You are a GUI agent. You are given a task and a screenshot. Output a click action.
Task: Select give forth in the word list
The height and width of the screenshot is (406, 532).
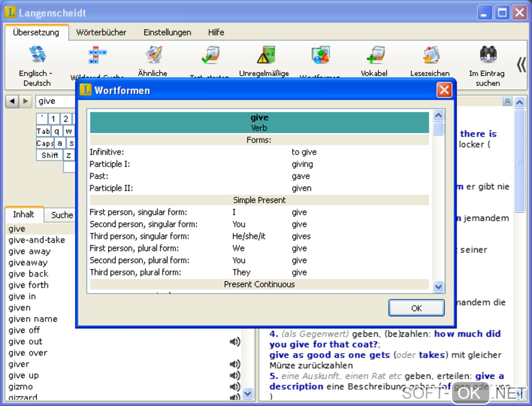click(x=29, y=285)
